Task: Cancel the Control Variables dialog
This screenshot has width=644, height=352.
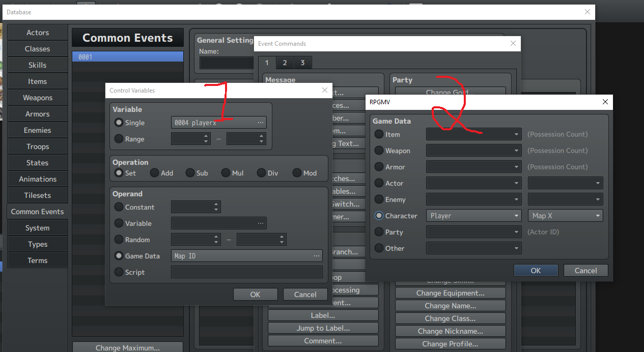Action: coord(305,295)
